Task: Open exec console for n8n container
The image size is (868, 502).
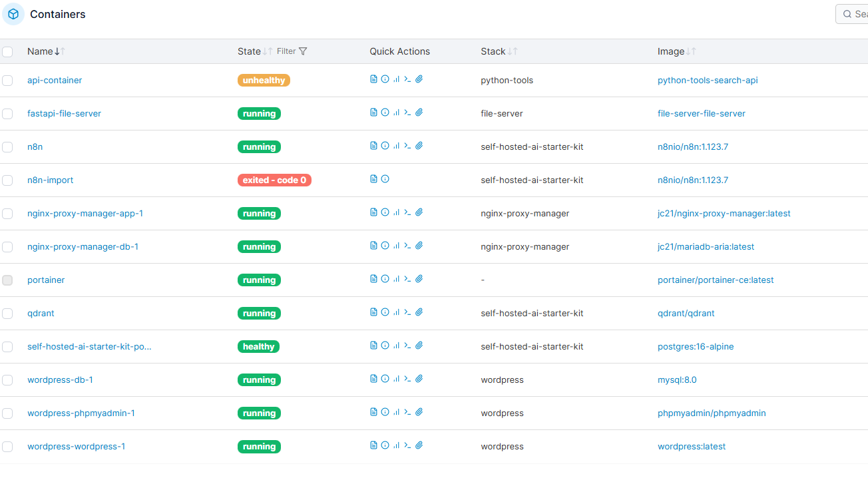Action: (407, 146)
